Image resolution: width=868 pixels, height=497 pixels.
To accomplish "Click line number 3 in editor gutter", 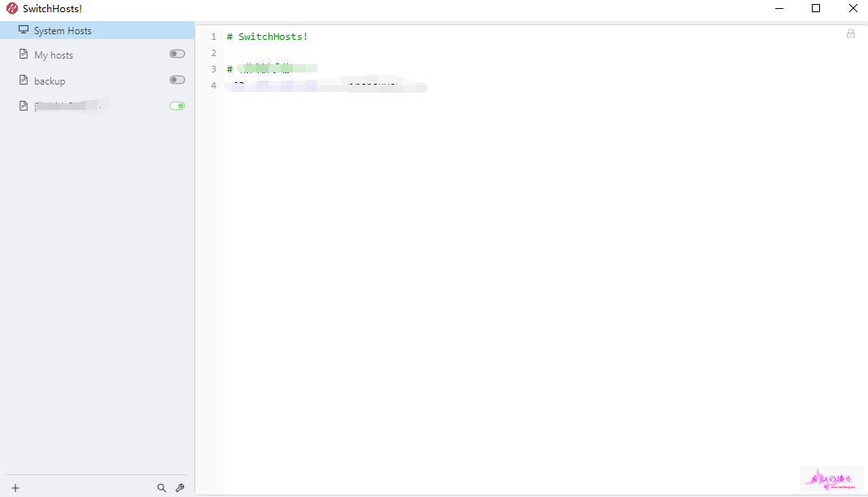I will pyautogui.click(x=214, y=69).
